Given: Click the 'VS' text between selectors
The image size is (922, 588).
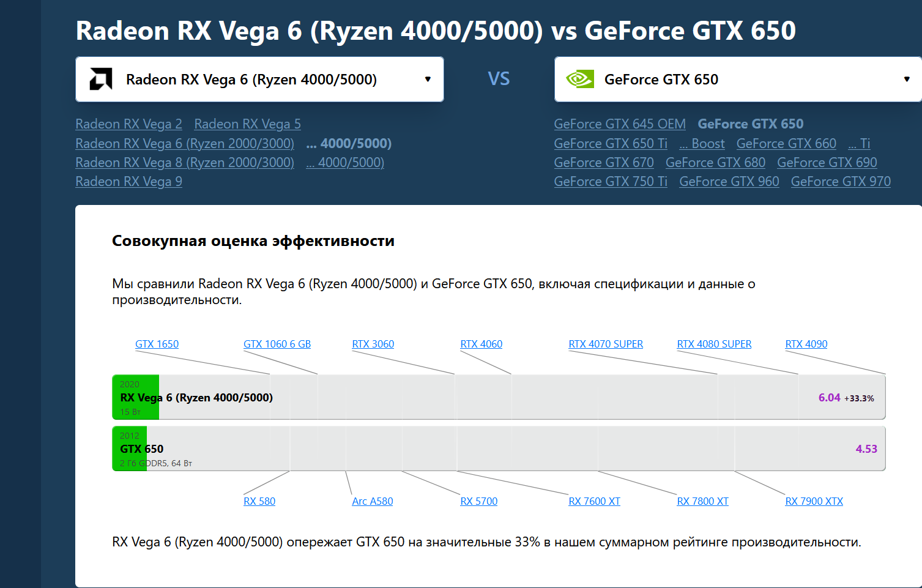Looking at the screenshot, I should click(x=499, y=79).
